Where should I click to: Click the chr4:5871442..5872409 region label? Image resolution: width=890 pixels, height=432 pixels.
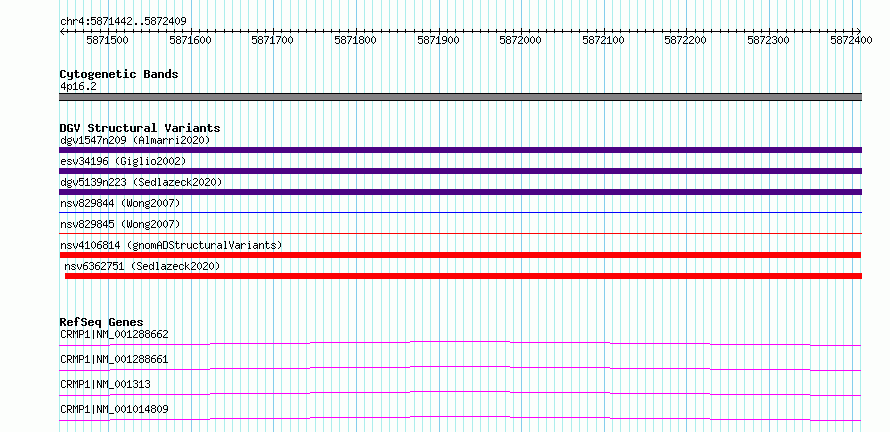click(x=123, y=21)
